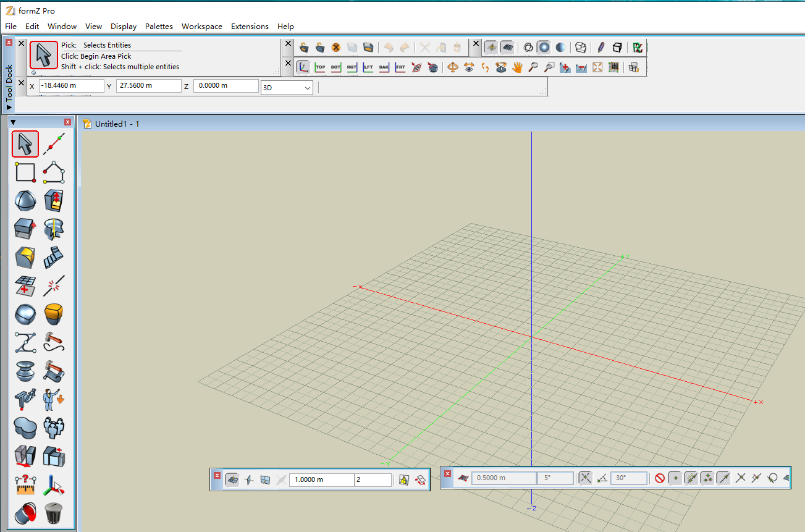
Task: Click the grid size 1.0000 m field
Action: [322, 479]
